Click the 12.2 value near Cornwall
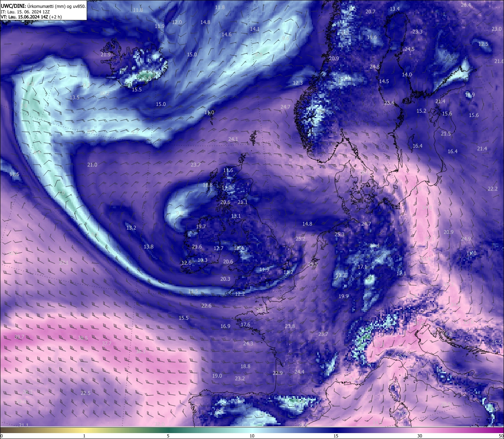This screenshot has width=504, height=439. [240, 294]
